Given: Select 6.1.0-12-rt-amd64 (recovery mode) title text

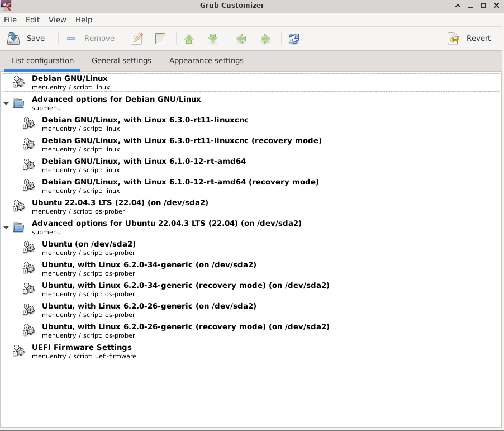Looking at the screenshot, I should (x=180, y=182).
